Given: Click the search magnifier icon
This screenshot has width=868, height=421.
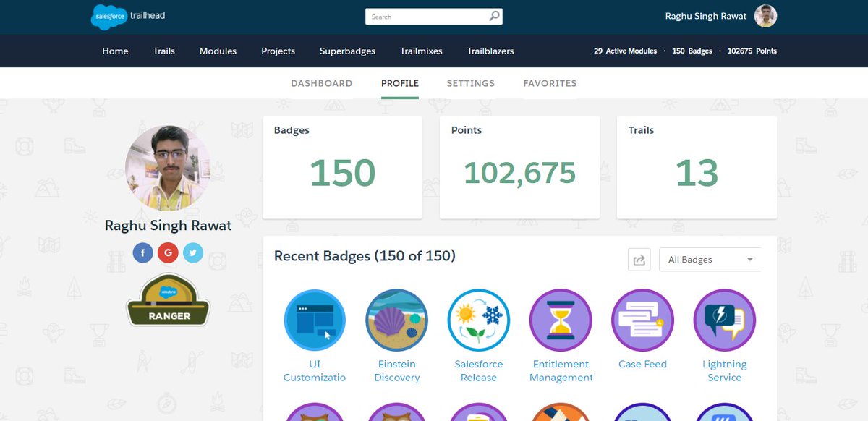Looking at the screenshot, I should click(494, 16).
